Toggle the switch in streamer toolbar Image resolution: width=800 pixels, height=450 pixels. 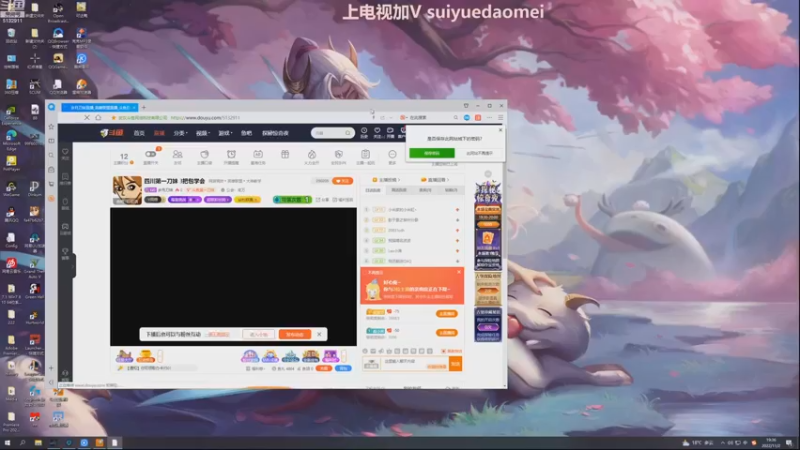(x=151, y=154)
